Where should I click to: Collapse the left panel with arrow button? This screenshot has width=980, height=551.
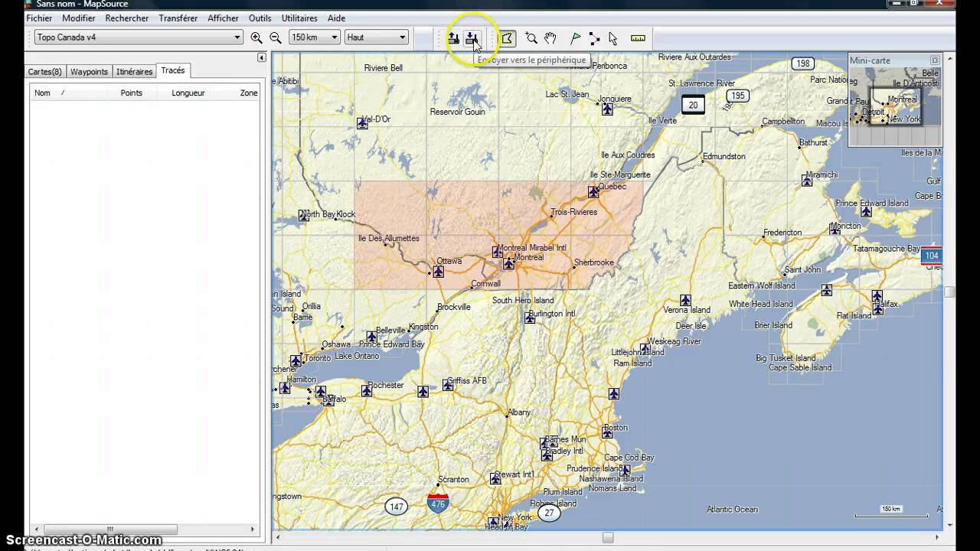click(261, 58)
